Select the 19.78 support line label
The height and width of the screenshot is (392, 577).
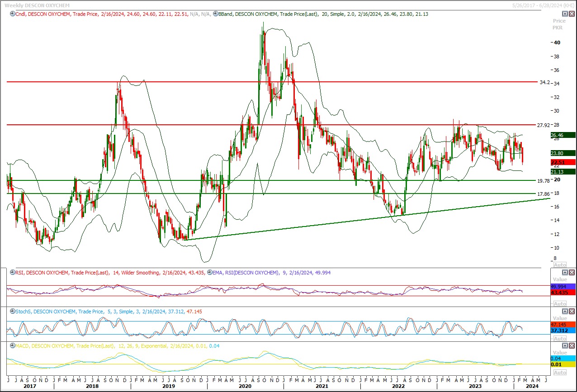click(x=543, y=181)
